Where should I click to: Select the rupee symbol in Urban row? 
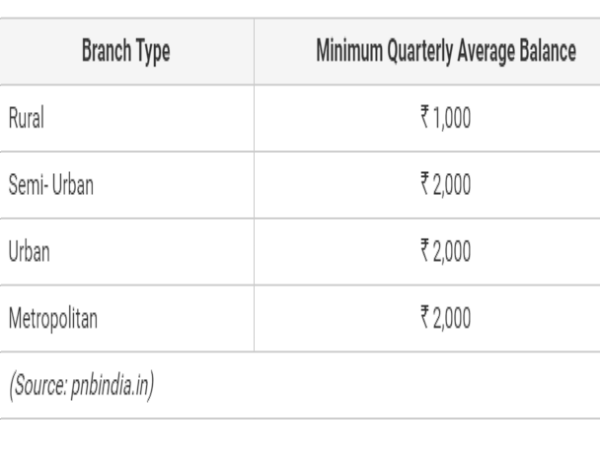424,252
